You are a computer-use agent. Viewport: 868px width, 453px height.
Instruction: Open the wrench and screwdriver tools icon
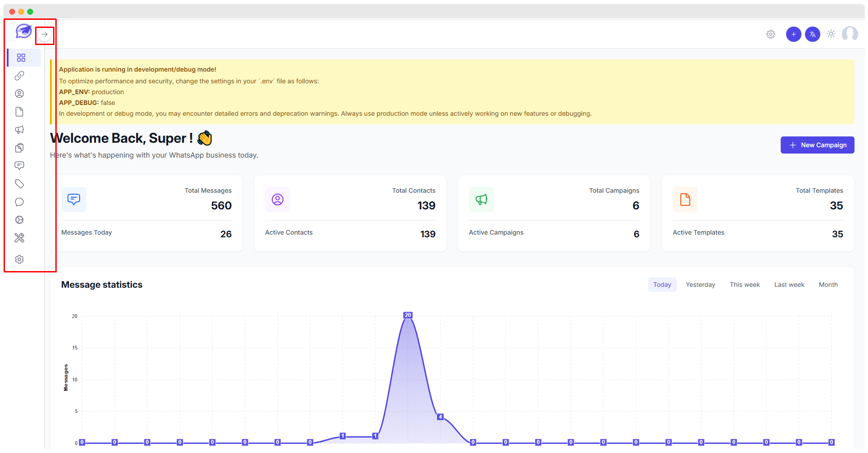(19, 238)
